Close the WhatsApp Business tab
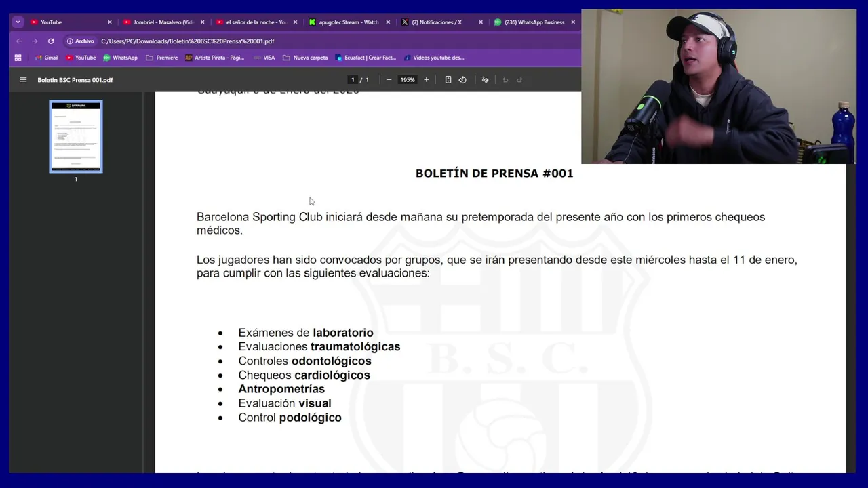The image size is (868, 488). click(x=573, y=22)
